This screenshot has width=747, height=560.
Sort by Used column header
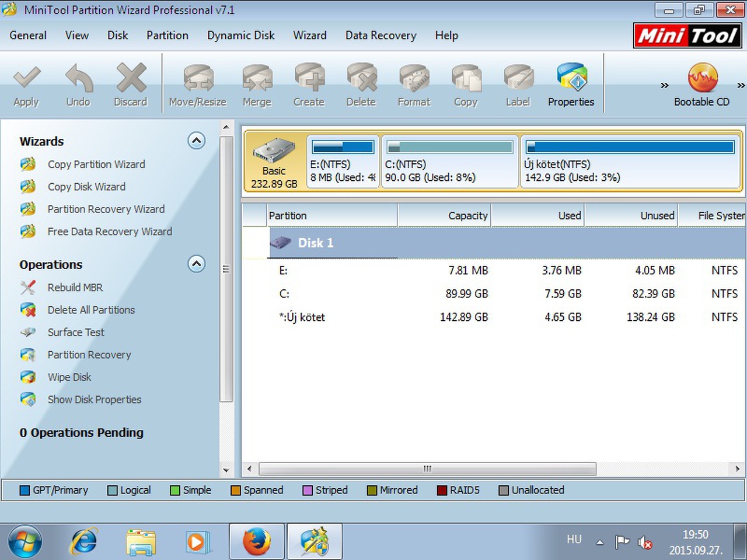coord(538,216)
